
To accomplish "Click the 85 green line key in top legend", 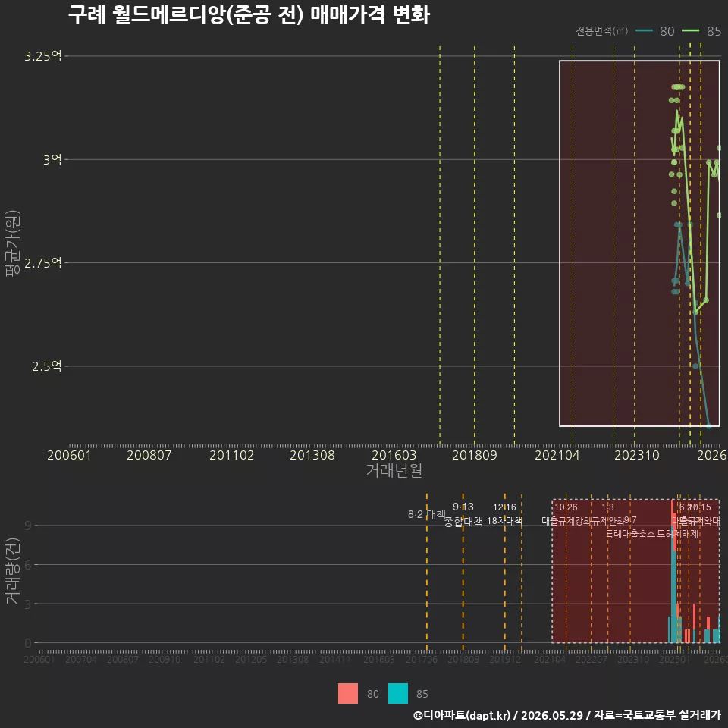I will pyautogui.click(x=690, y=31).
